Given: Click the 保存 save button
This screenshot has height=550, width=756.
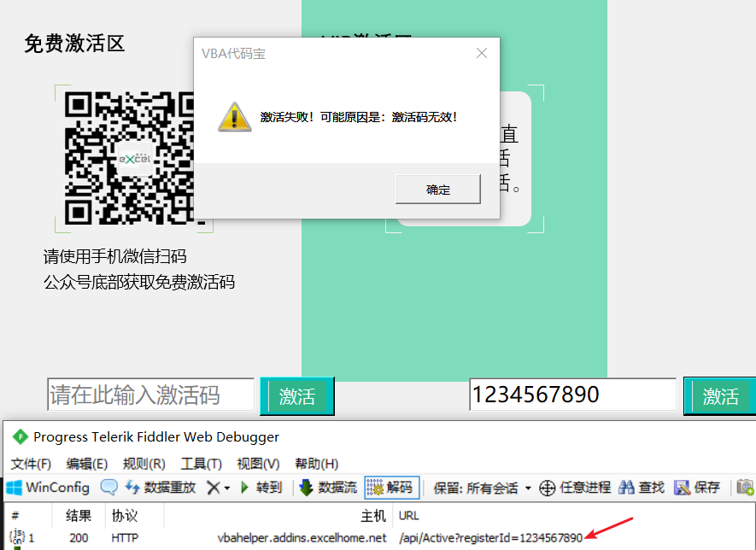Looking at the screenshot, I should 697,488.
